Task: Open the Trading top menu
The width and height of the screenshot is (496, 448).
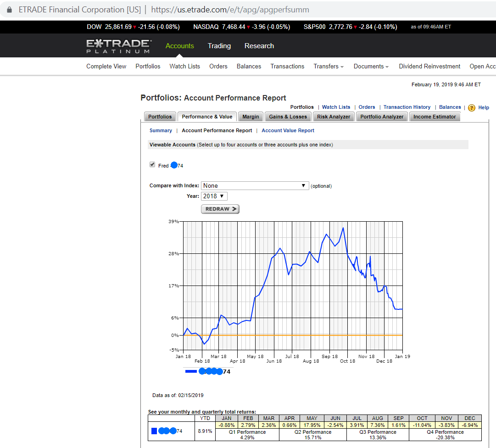Action: tap(219, 46)
